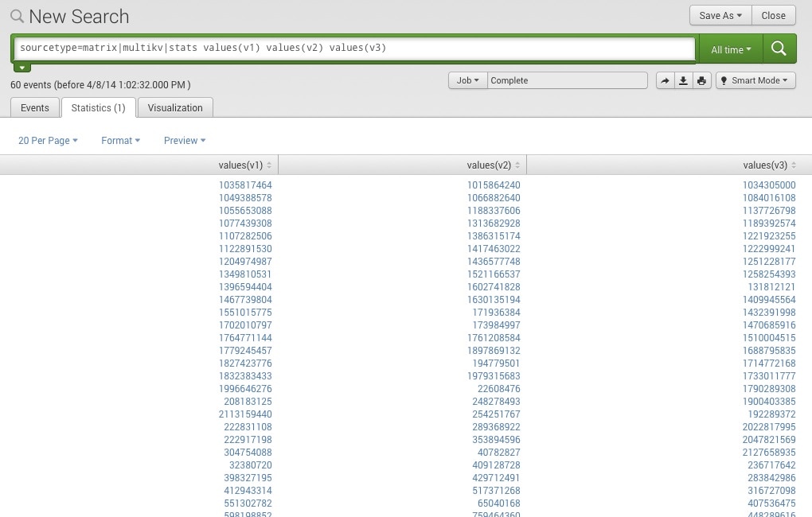Click the Close button
812x517 pixels.
coord(773,15)
